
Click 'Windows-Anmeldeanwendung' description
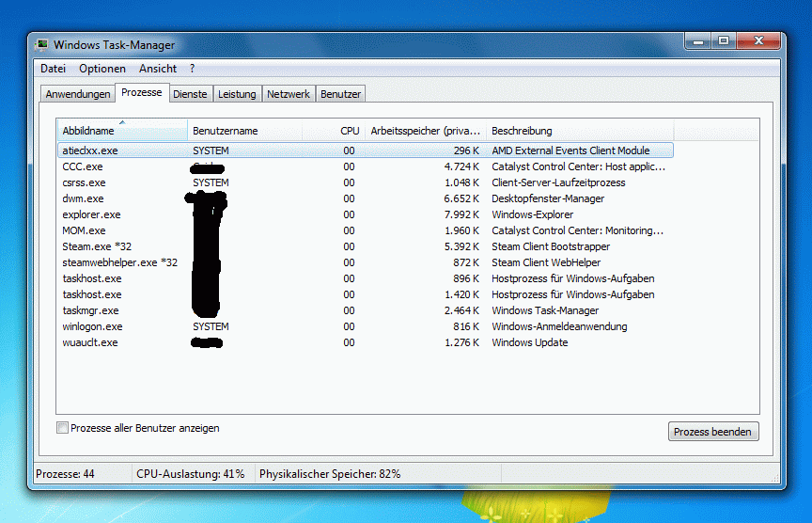click(x=559, y=326)
